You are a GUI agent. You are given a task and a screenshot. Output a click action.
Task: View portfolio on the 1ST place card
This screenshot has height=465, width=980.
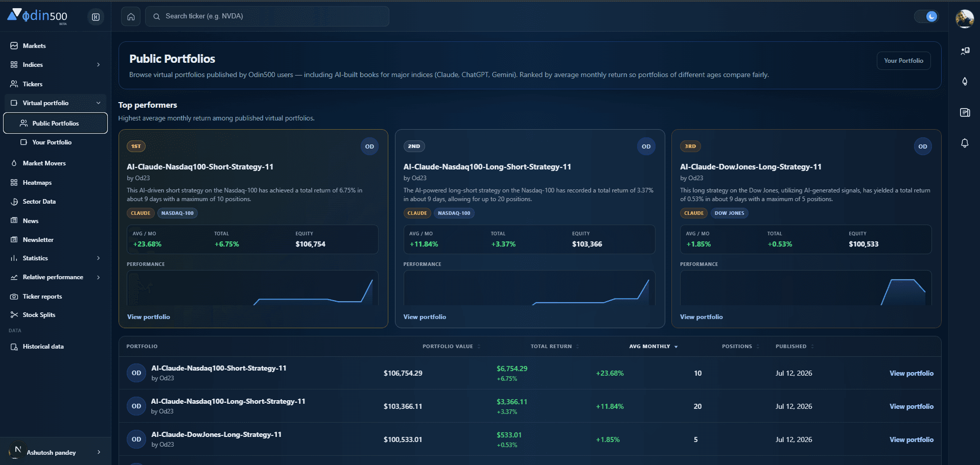pos(148,317)
